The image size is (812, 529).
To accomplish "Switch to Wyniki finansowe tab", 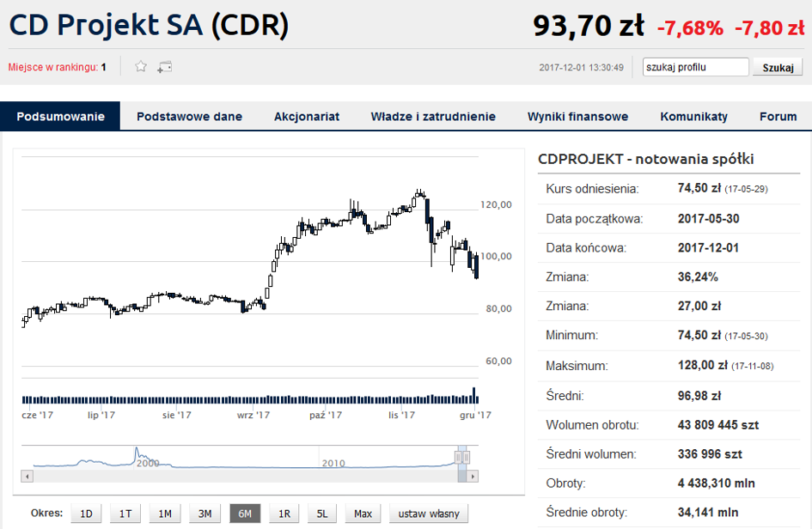I will tap(577, 117).
